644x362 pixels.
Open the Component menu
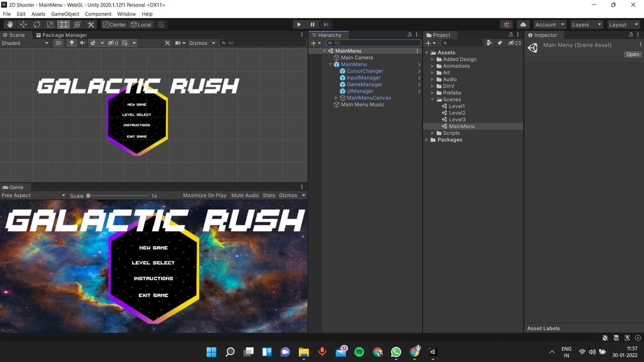click(x=98, y=14)
